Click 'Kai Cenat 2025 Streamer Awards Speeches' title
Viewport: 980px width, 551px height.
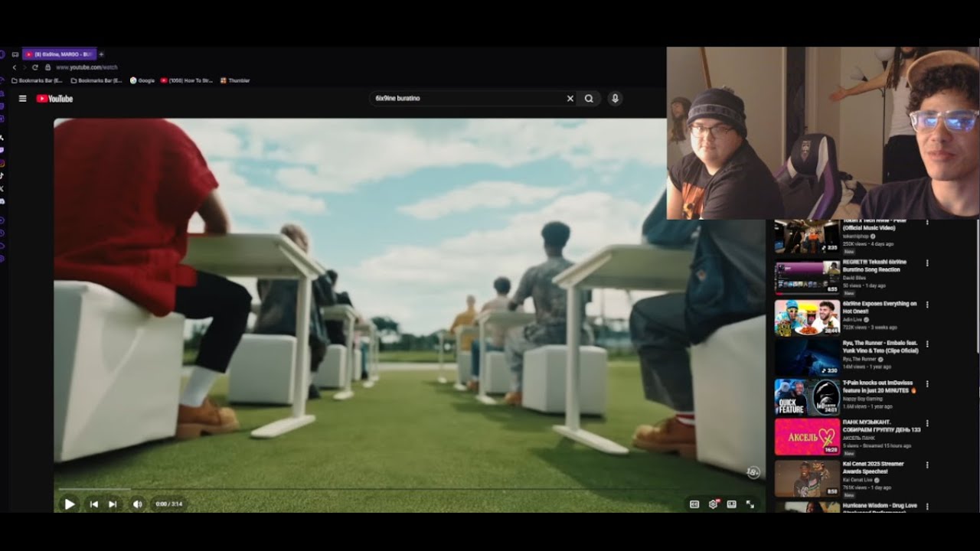tap(874, 468)
